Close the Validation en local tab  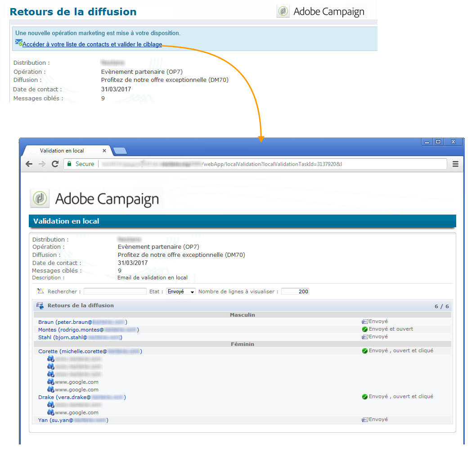coord(104,151)
